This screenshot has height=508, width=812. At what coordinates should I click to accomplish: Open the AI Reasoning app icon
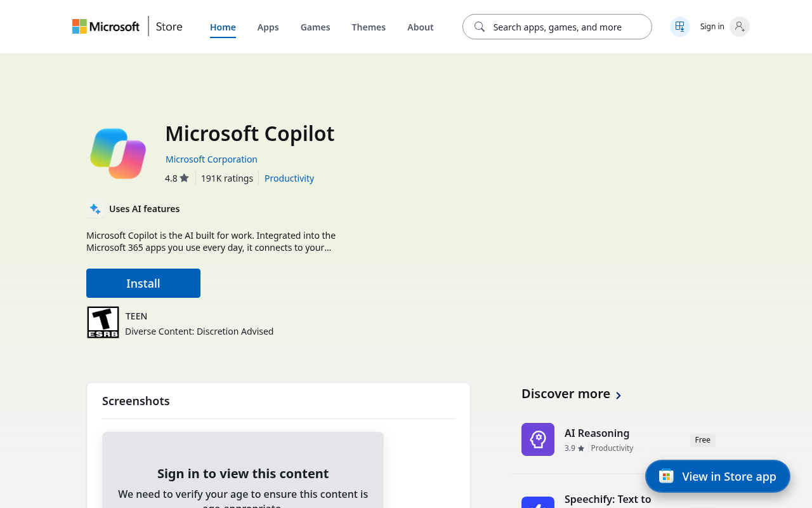point(538,439)
